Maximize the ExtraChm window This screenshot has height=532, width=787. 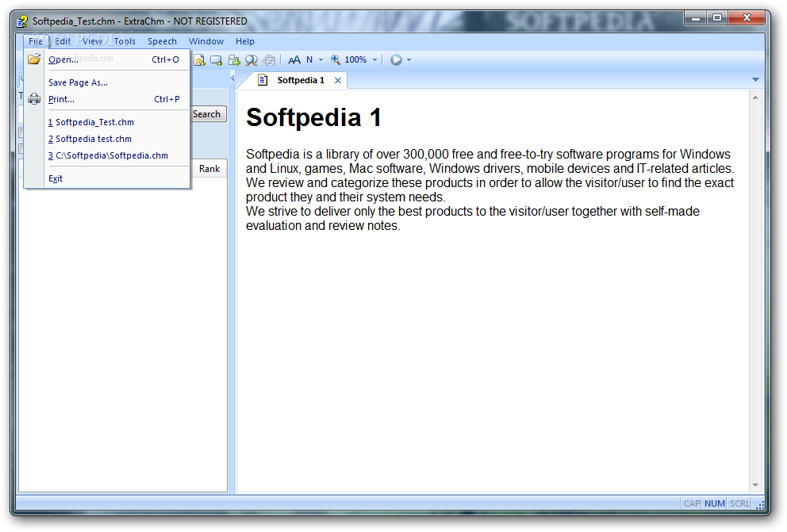(x=717, y=18)
